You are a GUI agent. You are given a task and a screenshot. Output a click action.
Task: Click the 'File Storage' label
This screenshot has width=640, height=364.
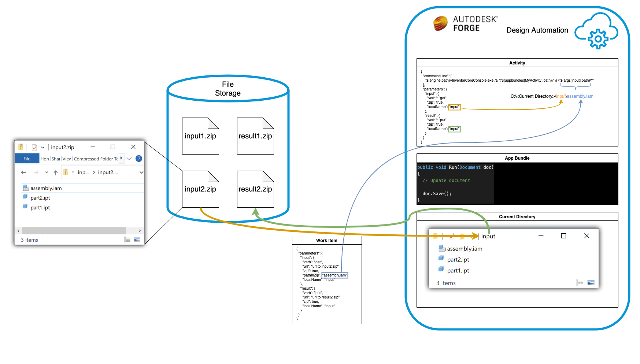click(x=228, y=89)
